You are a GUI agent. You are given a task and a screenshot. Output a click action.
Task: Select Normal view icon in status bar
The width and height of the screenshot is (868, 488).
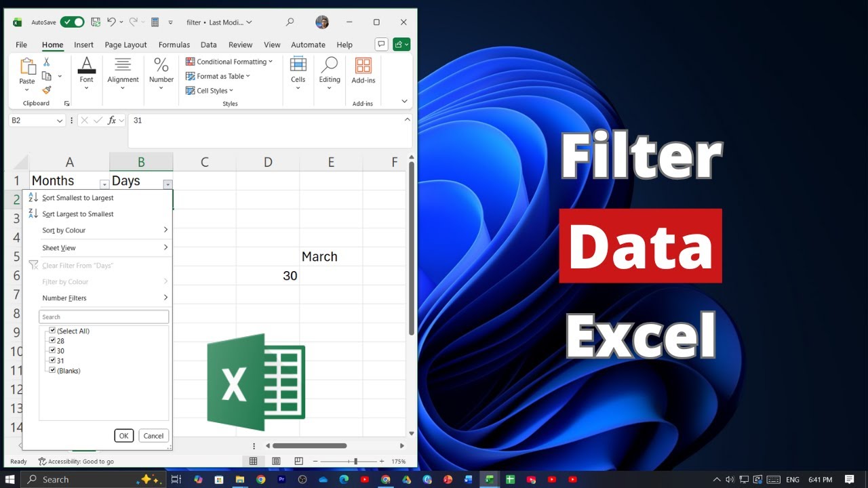(253, 461)
